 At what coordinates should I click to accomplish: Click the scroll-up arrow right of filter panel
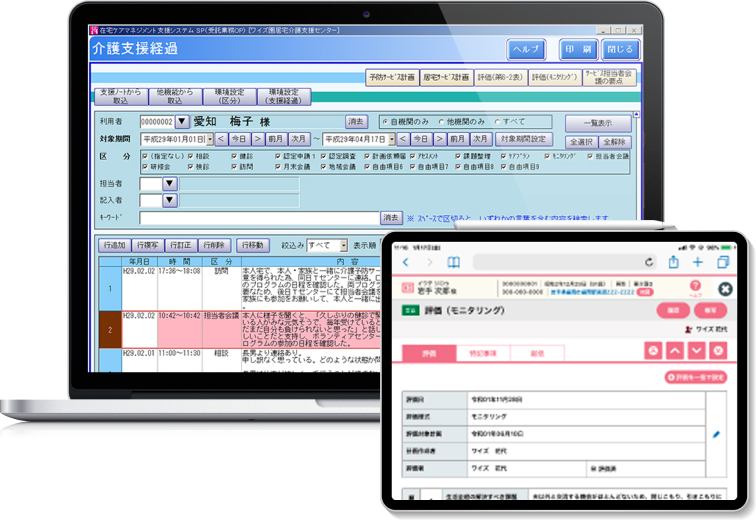click(x=636, y=115)
